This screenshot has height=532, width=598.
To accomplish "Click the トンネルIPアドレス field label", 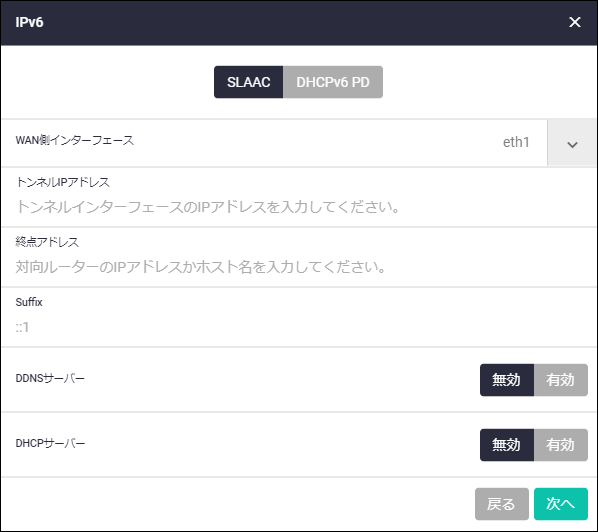I will coord(63,182).
